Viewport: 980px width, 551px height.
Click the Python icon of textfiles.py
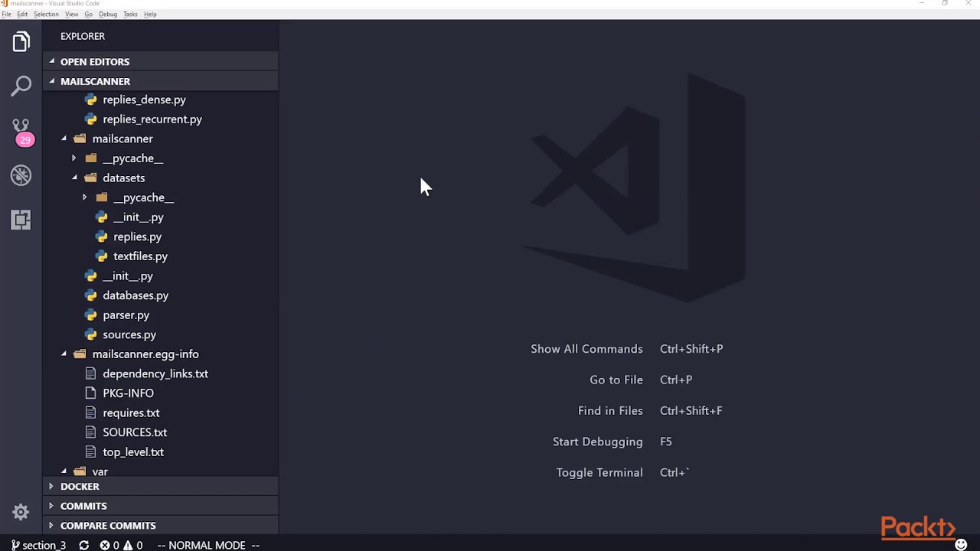102,256
